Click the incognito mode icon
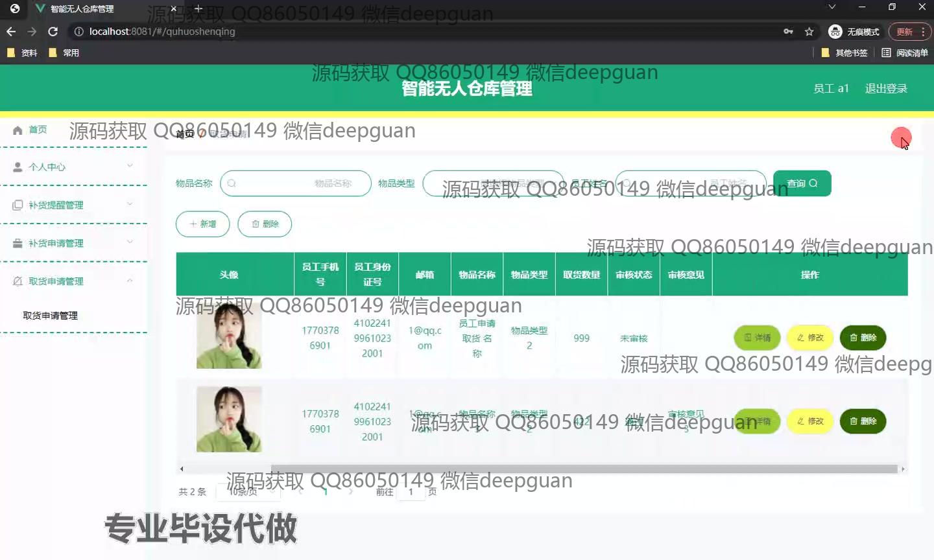The height and width of the screenshot is (560, 934). [x=835, y=31]
